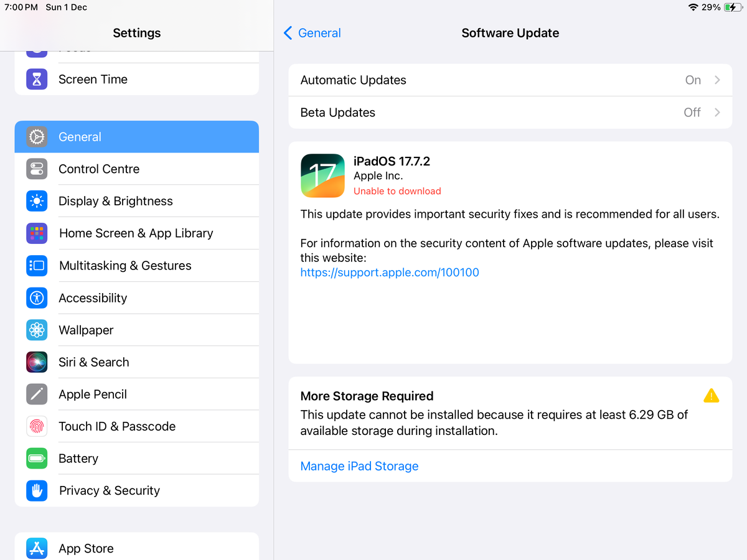Choose Apple Pencil in the sidebar
The width and height of the screenshot is (747, 560).
click(136, 394)
